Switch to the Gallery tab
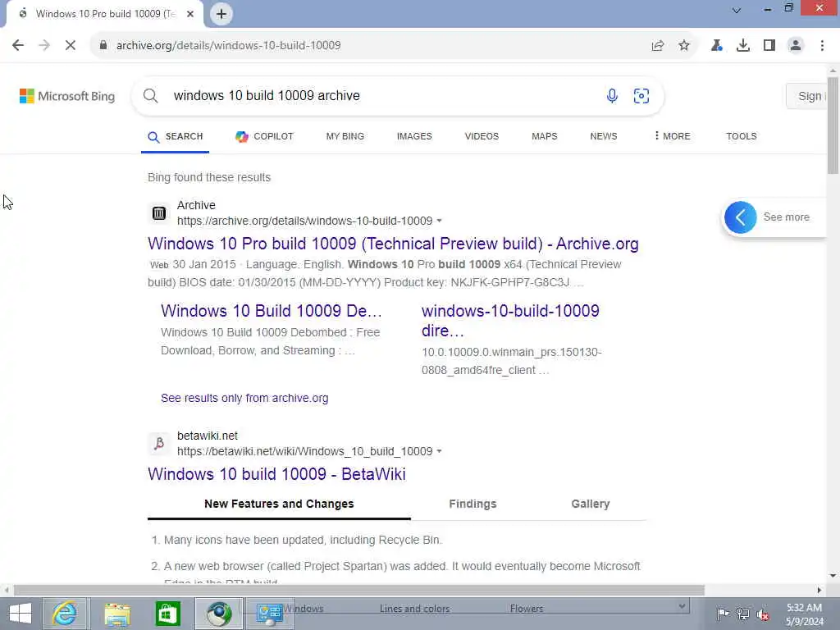 click(x=591, y=504)
